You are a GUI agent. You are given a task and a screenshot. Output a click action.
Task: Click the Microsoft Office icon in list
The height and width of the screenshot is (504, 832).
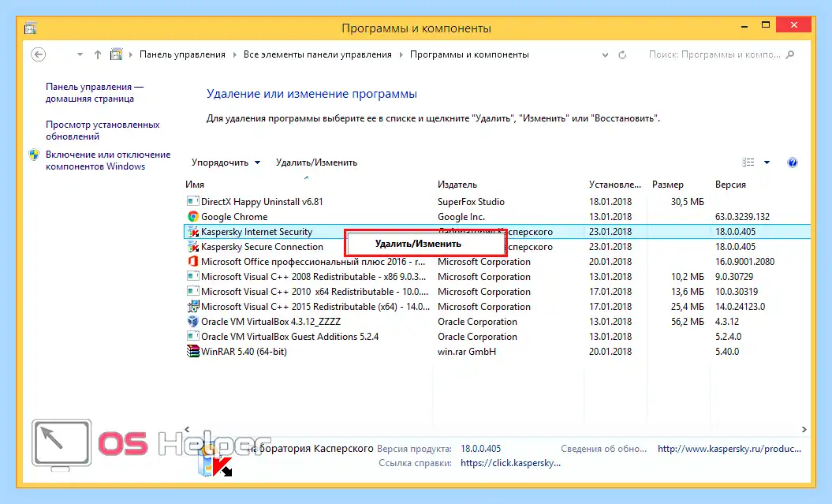(x=192, y=262)
